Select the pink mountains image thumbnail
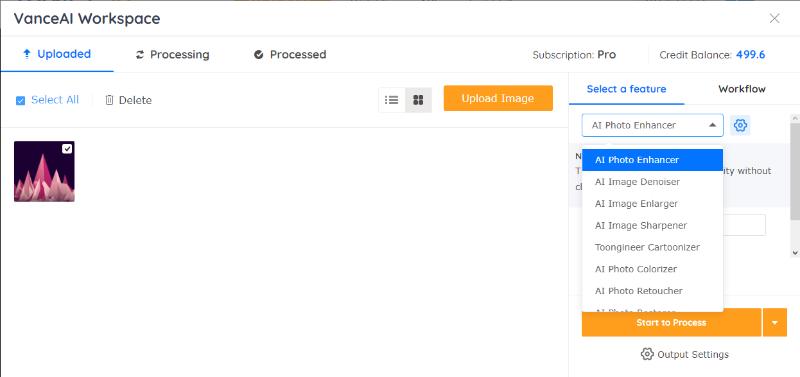 pos(44,171)
